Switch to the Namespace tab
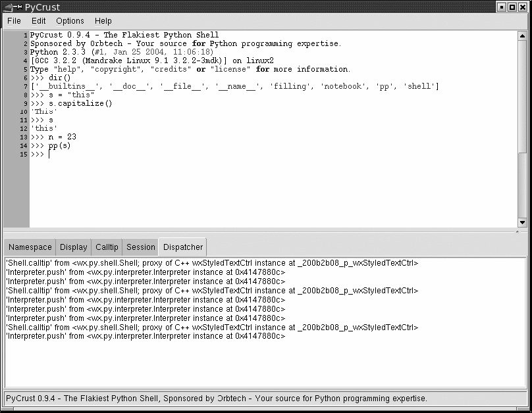532x413 pixels. (30, 247)
